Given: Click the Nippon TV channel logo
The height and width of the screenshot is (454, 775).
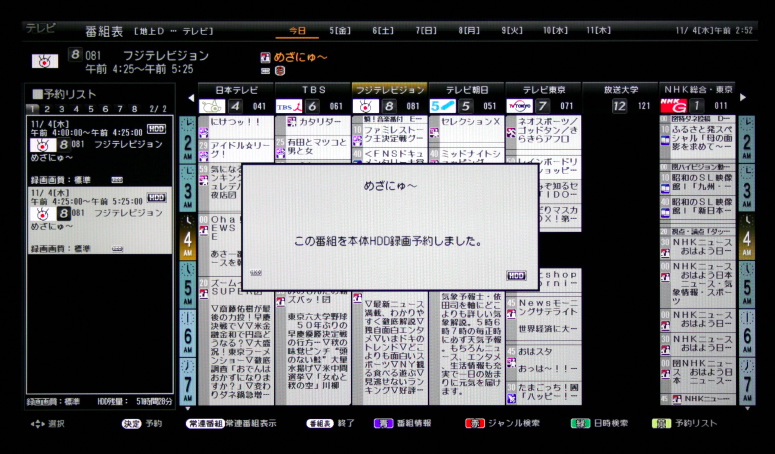Looking at the screenshot, I should (212, 106).
